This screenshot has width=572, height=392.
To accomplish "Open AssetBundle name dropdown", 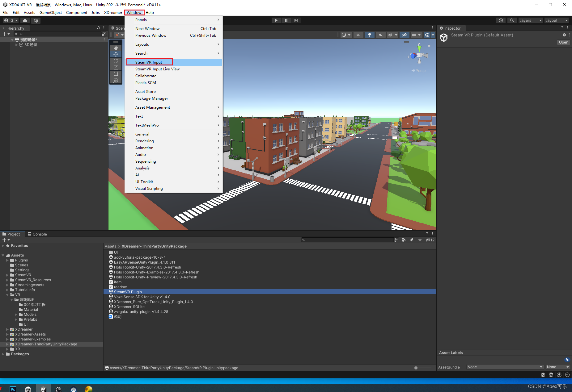I will point(505,367).
